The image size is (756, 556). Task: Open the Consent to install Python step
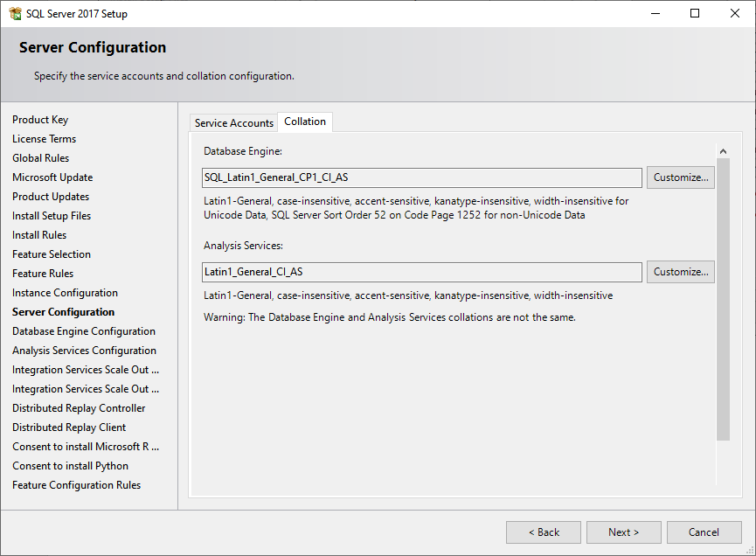[70, 466]
